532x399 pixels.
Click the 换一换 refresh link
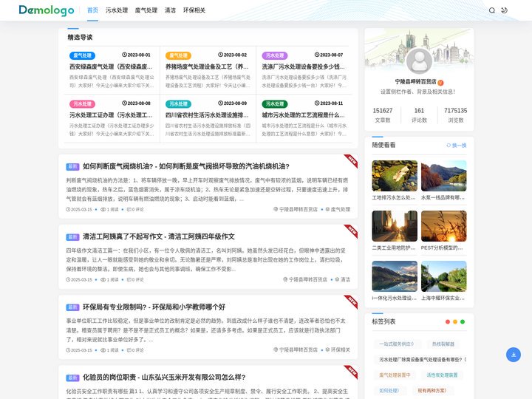[457, 146]
